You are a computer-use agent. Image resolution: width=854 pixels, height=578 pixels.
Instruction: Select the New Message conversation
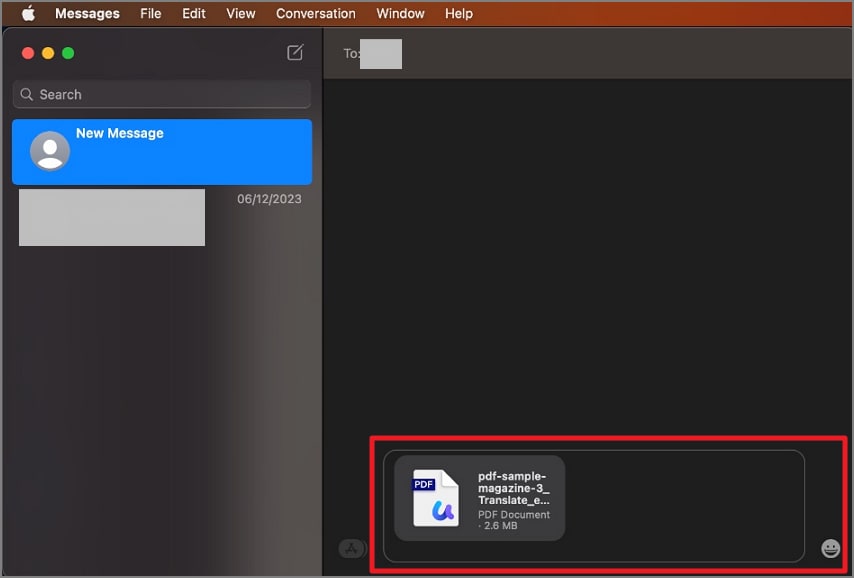coord(162,151)
